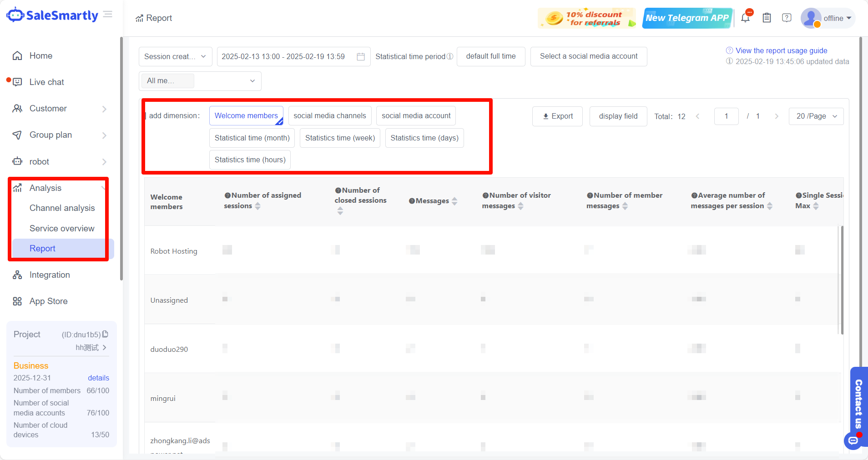Click the clipboard task icon in header
Screen dimensions: 868x460
coord(767,18)
